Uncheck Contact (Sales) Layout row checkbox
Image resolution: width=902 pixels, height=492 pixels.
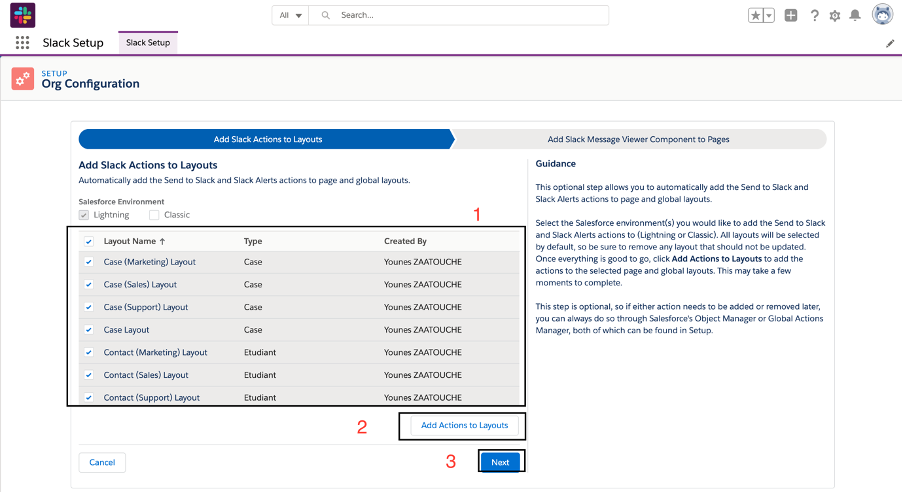89,375
